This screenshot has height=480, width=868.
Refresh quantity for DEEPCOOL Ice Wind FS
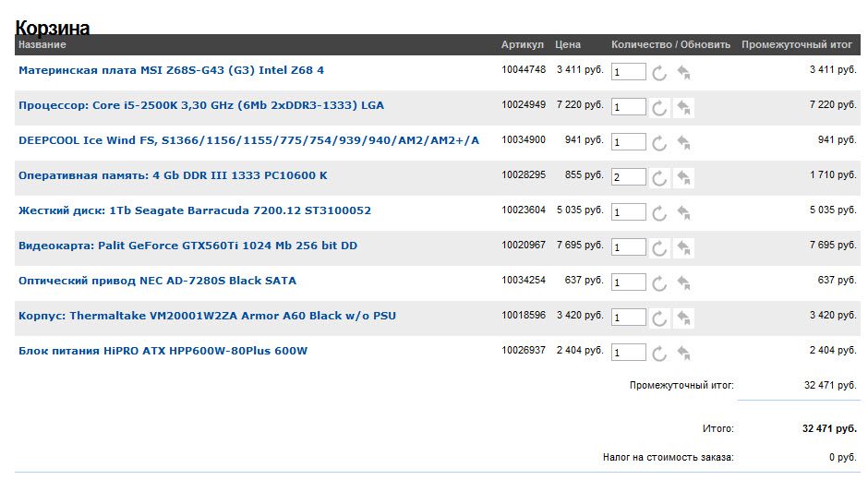[x=658, y=143]
